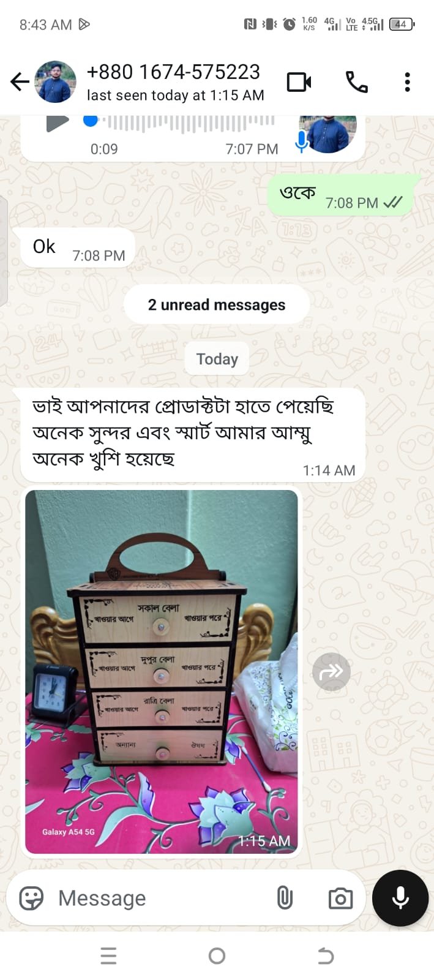Tap the microphone record button
This screenshot has width=434, height=980.
click(x=400, y=898)
